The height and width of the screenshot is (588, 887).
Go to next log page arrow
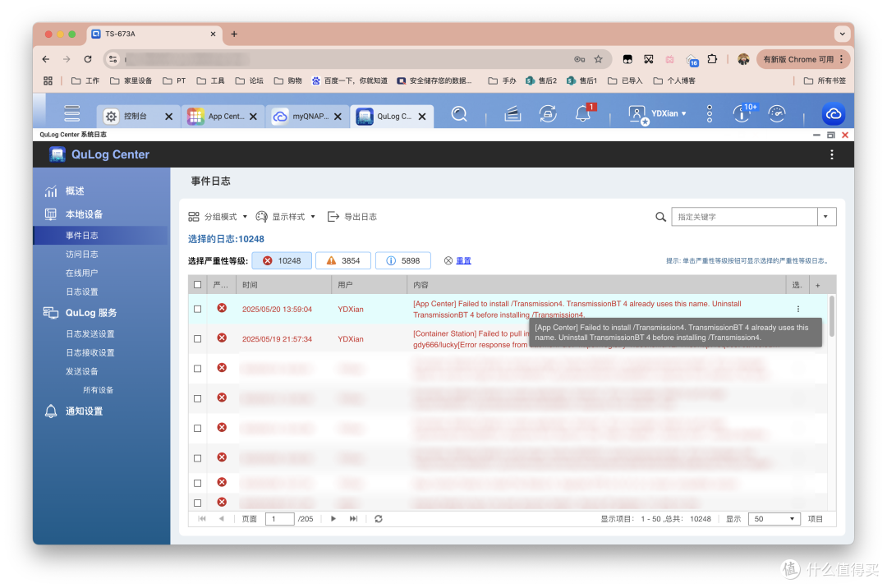coord(333,518)
